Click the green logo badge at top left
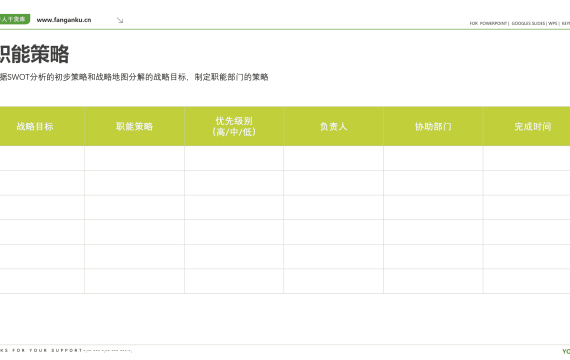The height and width of the screenshot is (360, 570). [x=15, y=19]
